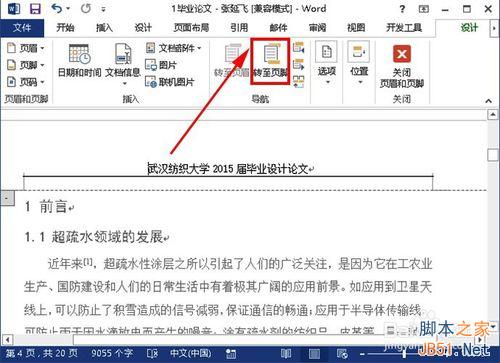The height and width of the screenshot is (363, 500).
Task: Switch to Print Layout view icon
Action: click(x=314, y=354)
